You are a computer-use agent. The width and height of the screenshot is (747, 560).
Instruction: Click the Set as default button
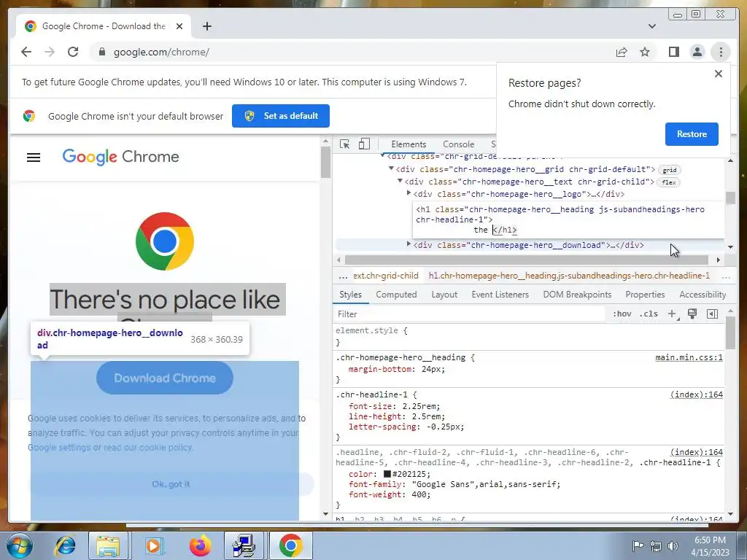coord(281,116)
